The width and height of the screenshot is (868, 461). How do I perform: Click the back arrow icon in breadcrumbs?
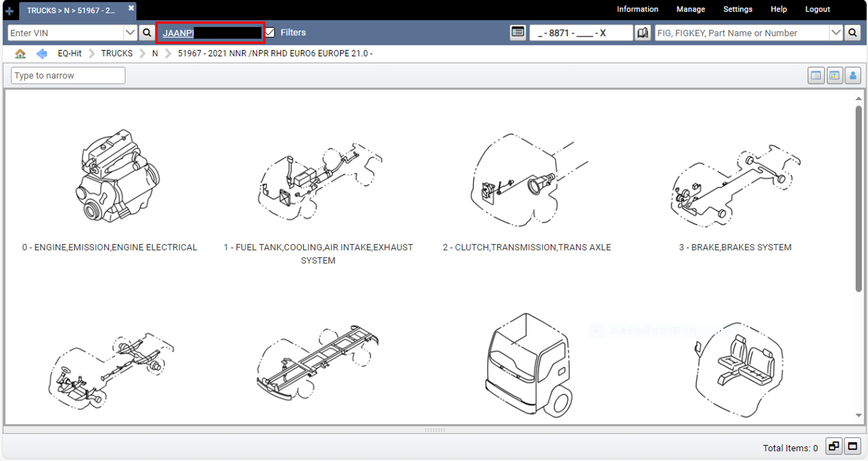[41, 53]
